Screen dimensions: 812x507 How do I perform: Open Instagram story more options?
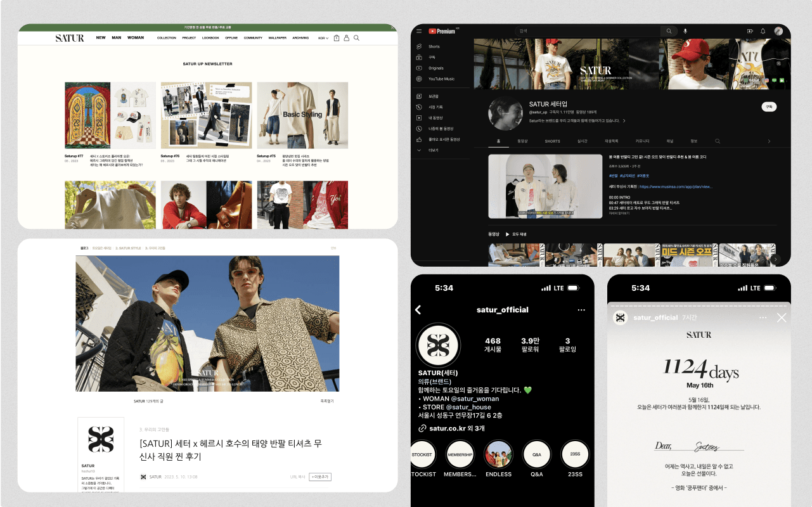(x=763, y=318)
